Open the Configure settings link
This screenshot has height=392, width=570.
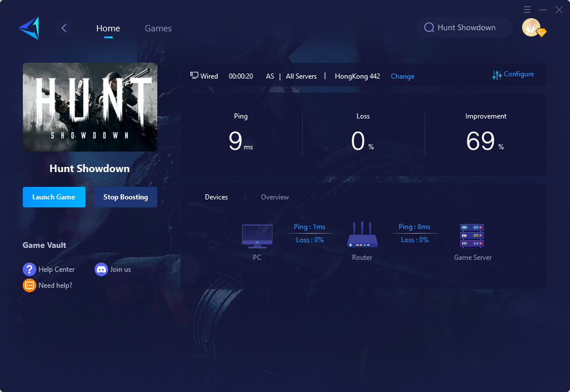click(519, 74)
